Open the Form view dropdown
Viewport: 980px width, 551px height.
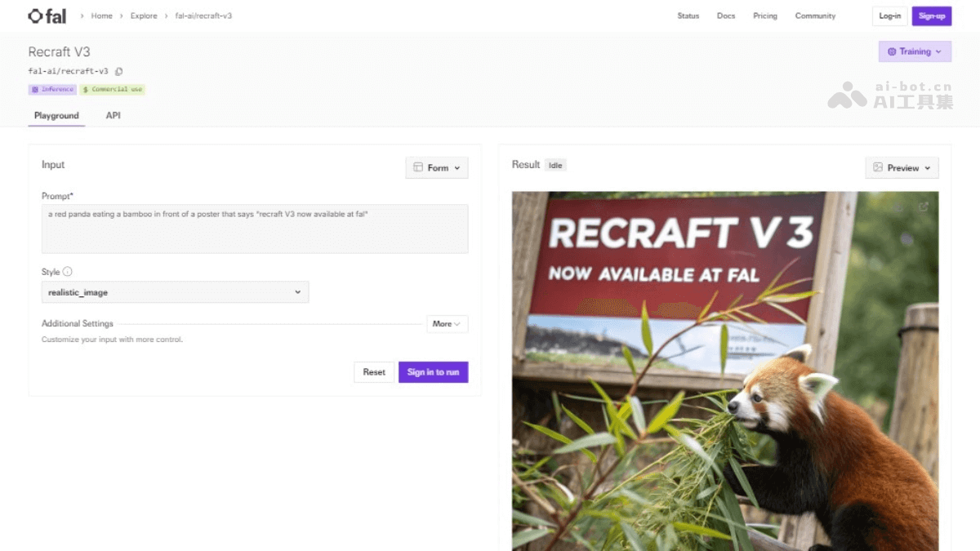click(x=437, y=167)
